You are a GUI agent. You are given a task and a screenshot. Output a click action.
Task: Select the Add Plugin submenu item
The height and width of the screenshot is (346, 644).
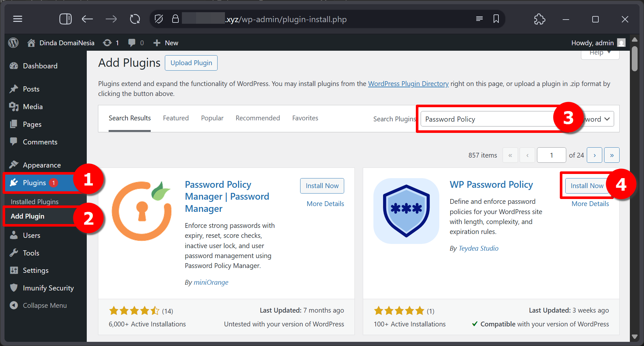coord(28,216)
